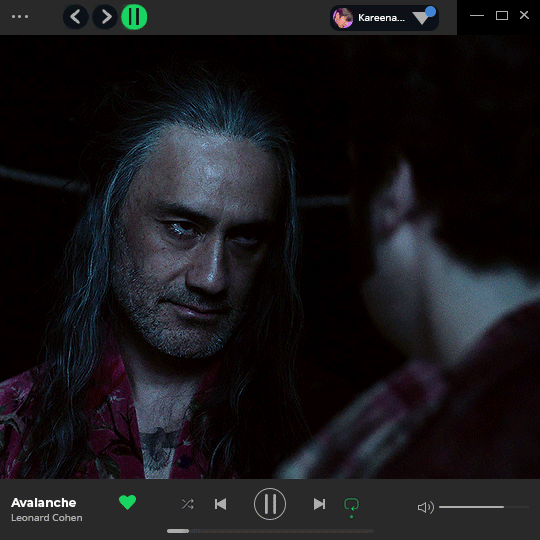The height and width of the screenshot is (540, 540).
Task: Maximize the player window
Action: [x=502, y=15]
